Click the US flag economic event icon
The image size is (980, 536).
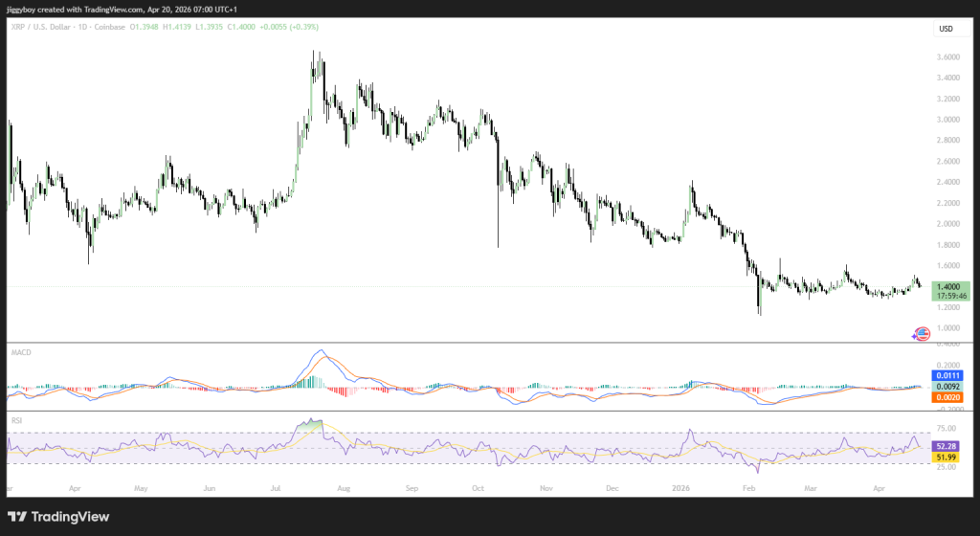coord(922,333)
